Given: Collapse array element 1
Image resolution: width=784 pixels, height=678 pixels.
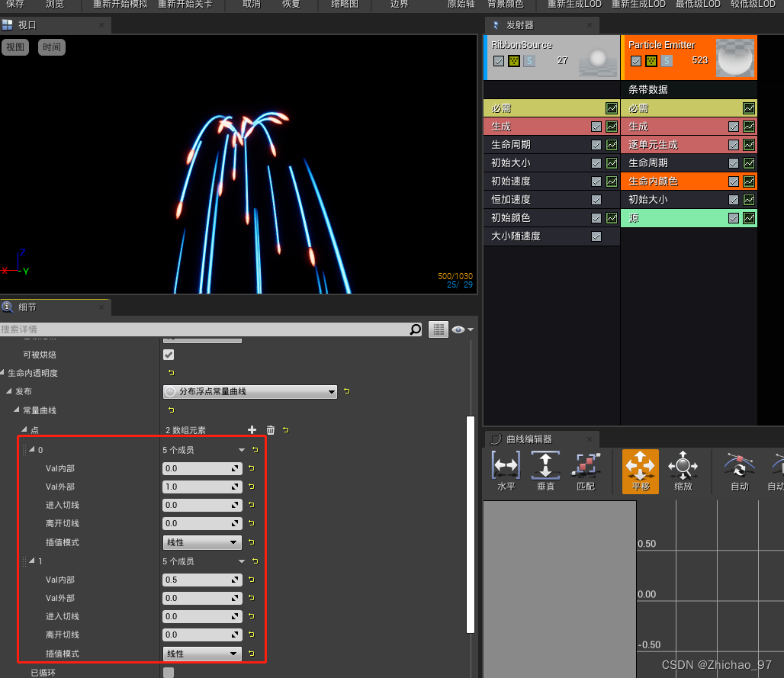Looking at the screenshot, I should coord(32,561).
